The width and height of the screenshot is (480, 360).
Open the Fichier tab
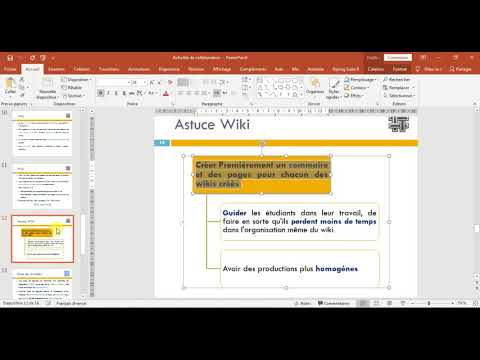coord(10,69)
